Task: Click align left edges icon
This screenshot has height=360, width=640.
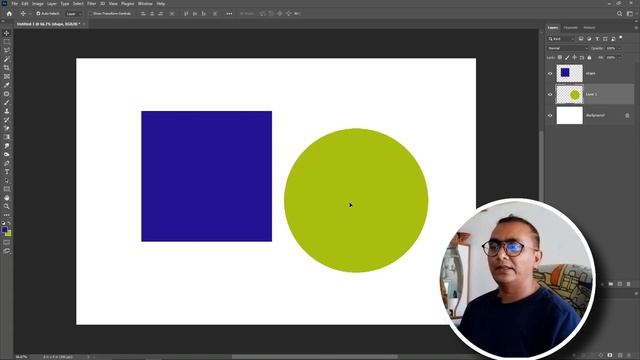Action: pyautogui.click(x=143, y=13)
